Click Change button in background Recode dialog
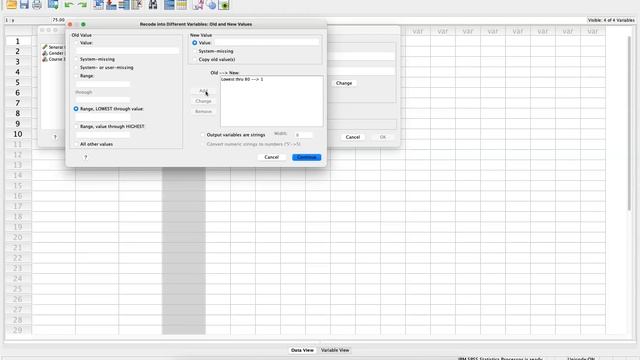Image resolution: width=640 pixels, height=360 pixels. click(x=344, y=83)
